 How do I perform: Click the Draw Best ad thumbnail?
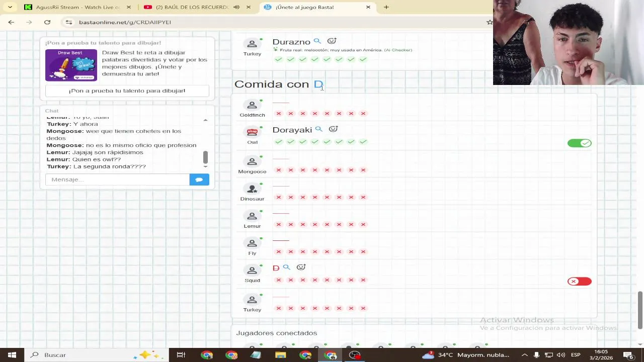click(71, 65)
